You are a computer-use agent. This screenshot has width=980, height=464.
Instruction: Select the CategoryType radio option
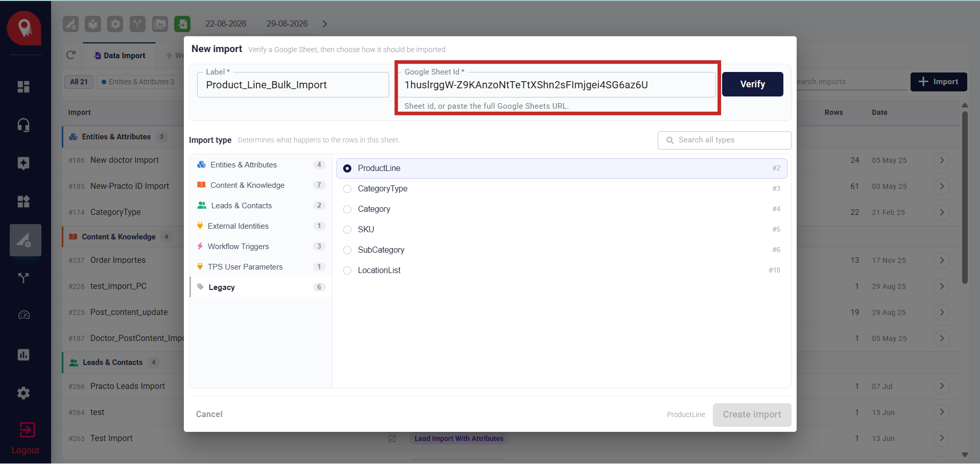click(347, 189)
